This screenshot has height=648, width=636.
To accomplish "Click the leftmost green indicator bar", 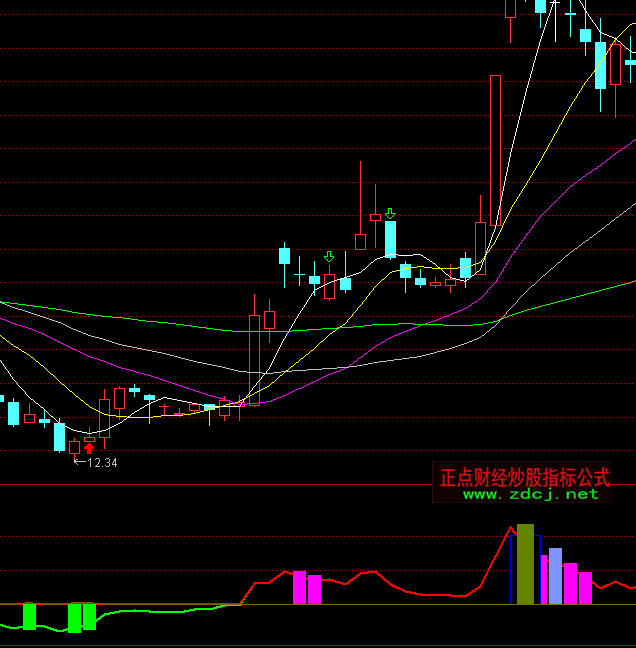I will 29,616.
